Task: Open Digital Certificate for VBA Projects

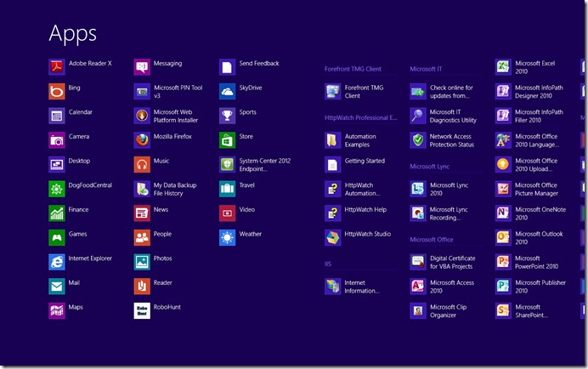Action: click(418, 263)
